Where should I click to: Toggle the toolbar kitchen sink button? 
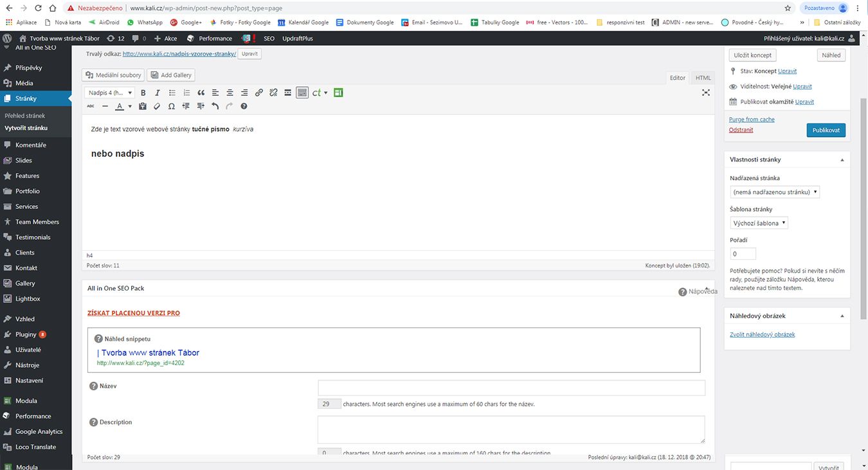coord(302,93)
